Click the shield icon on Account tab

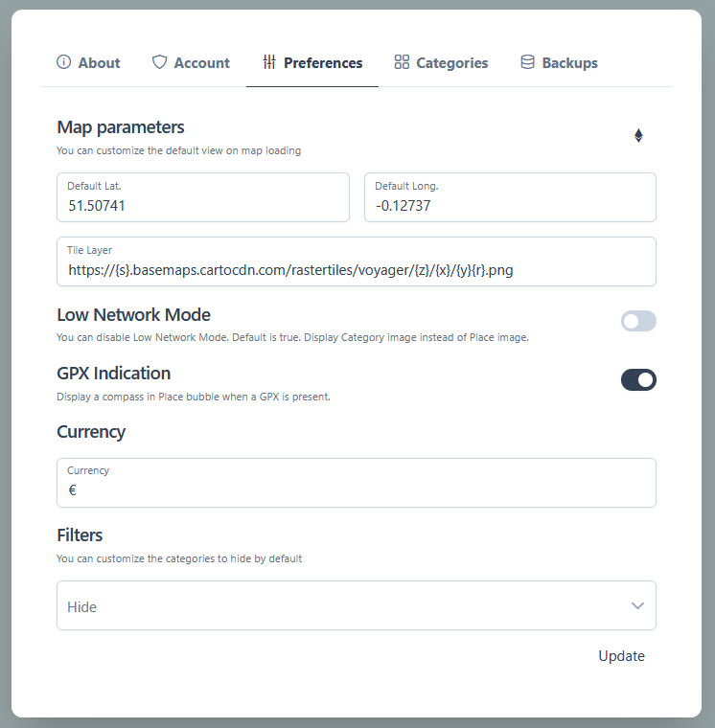pyautogui.click(x=159, y=62)
